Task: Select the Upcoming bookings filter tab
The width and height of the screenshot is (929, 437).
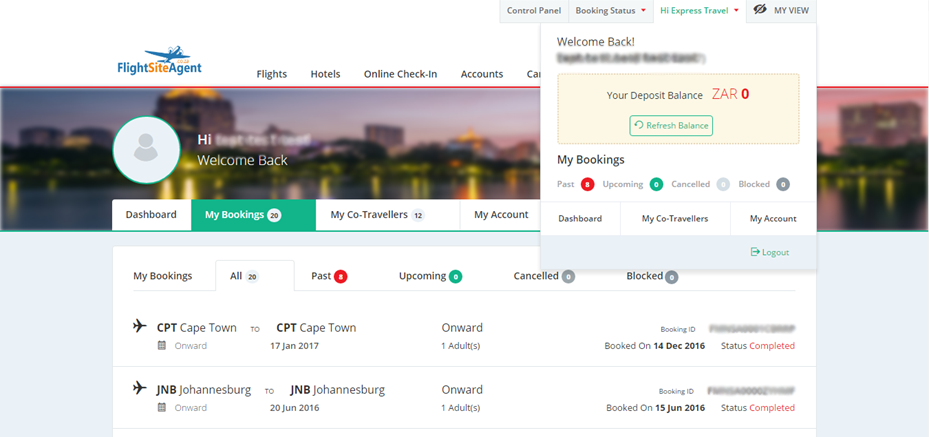Action: click(430, 276)
